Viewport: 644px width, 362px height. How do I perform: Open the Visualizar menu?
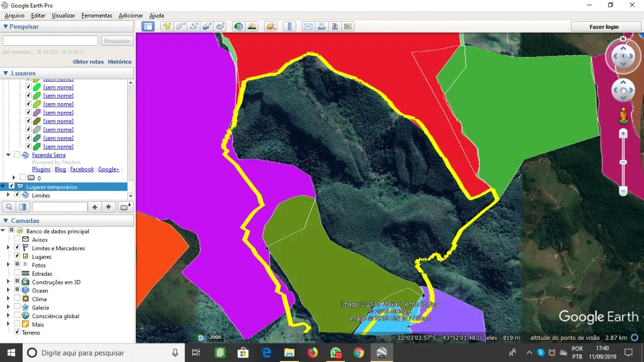pyautogui.click(x=63, y=16)
